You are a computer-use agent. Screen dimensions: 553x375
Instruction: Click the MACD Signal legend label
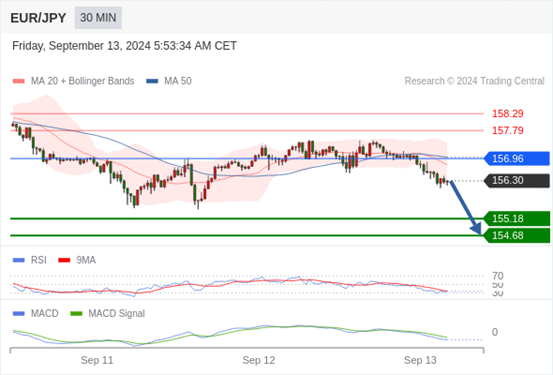coord(116,314)
